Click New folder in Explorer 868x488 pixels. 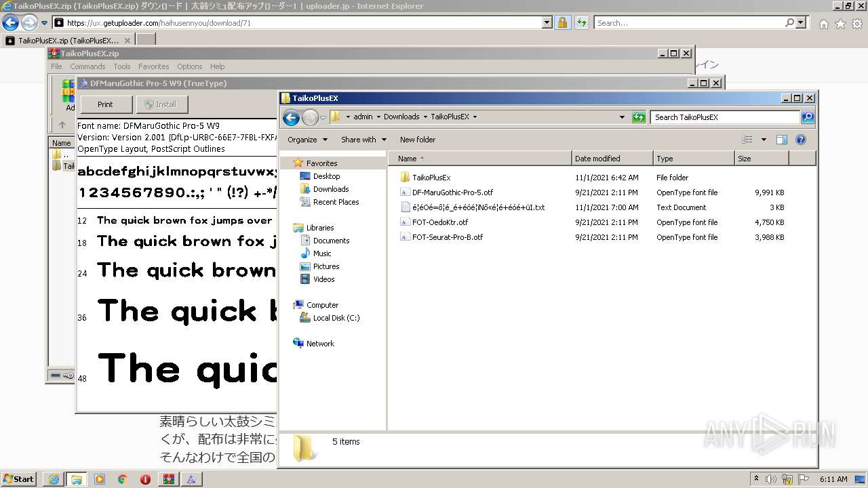[x=418, y=140]
